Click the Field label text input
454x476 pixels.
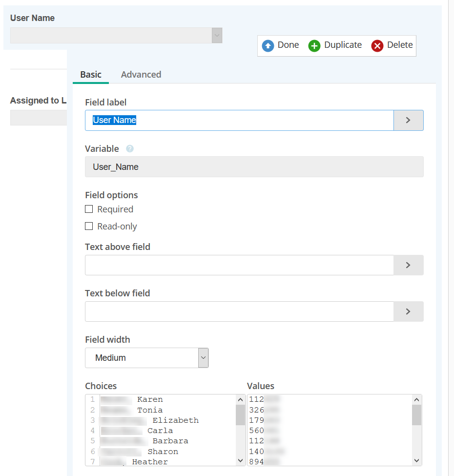(x=239, y=120)
